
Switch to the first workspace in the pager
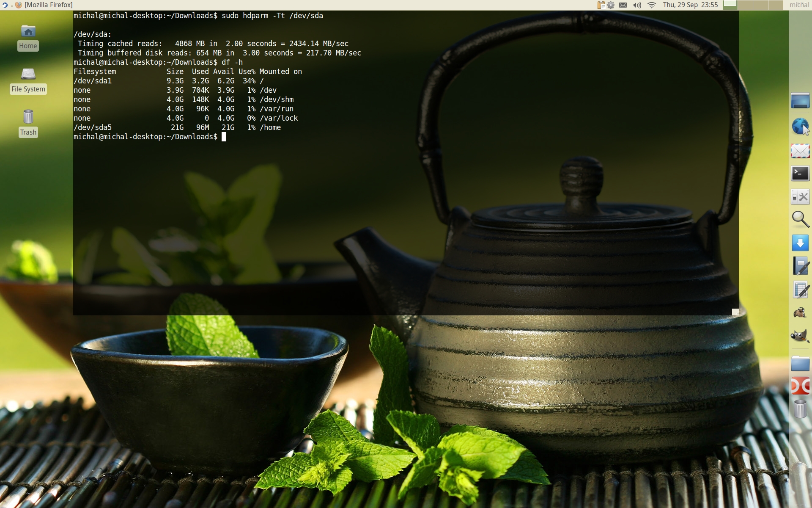click(730, 5)
